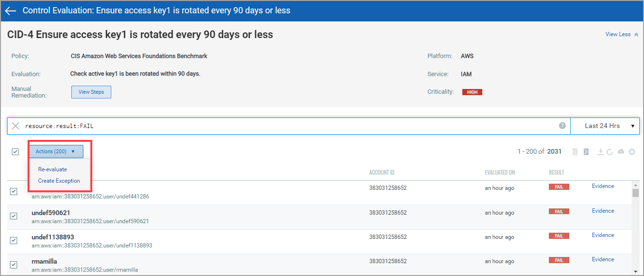Uncheck the undef441286 row checkbox
The width and height of the screenshot is (644, 276).
coord(14,191)
